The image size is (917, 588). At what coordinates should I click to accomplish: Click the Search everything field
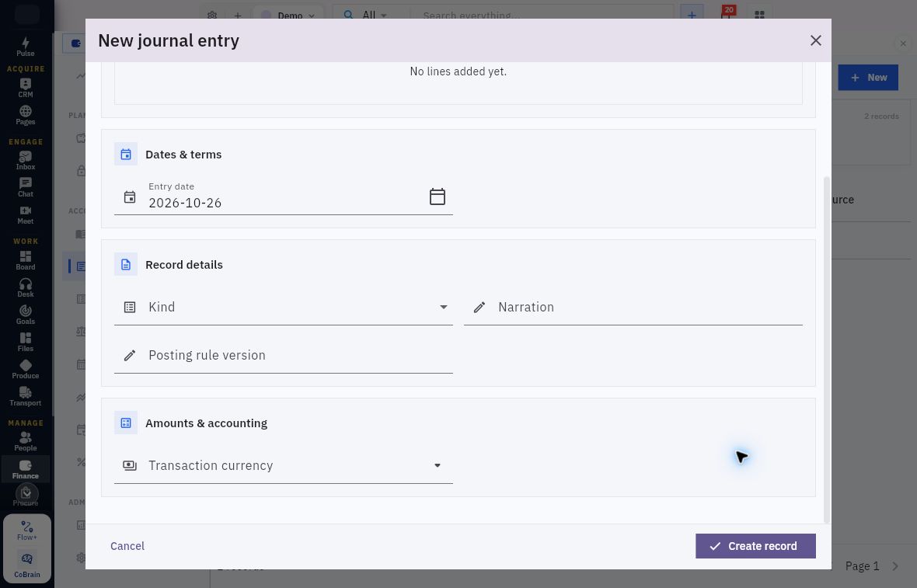[x=541, y=16]
